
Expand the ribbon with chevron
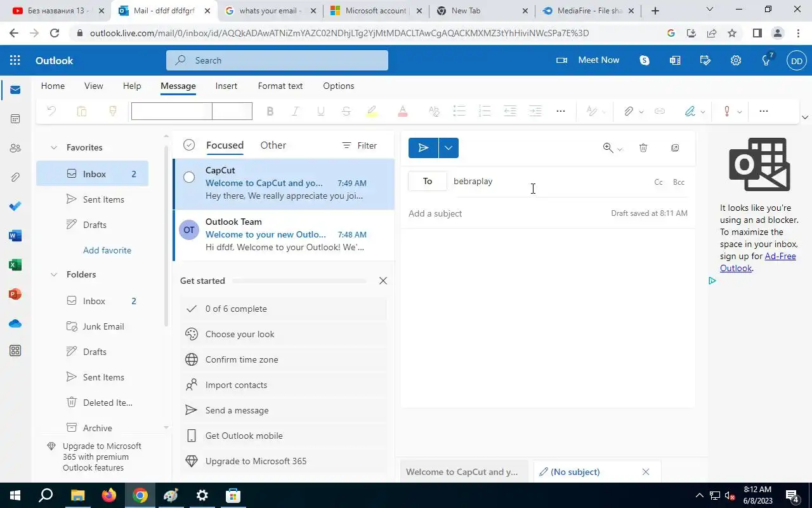pyautogui.click(x=805, y=117)
